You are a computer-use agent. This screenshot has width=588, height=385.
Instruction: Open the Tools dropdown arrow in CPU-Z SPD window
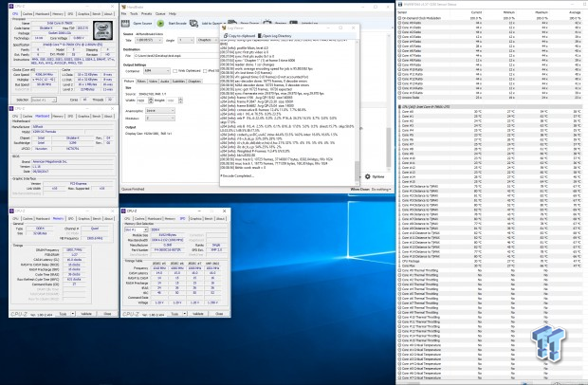(x=185, y=313)
